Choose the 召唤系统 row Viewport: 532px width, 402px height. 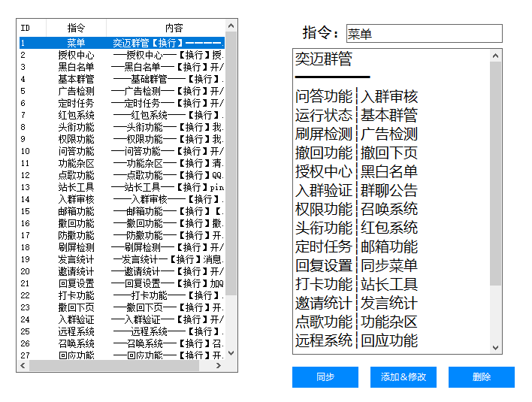[76, 343]
